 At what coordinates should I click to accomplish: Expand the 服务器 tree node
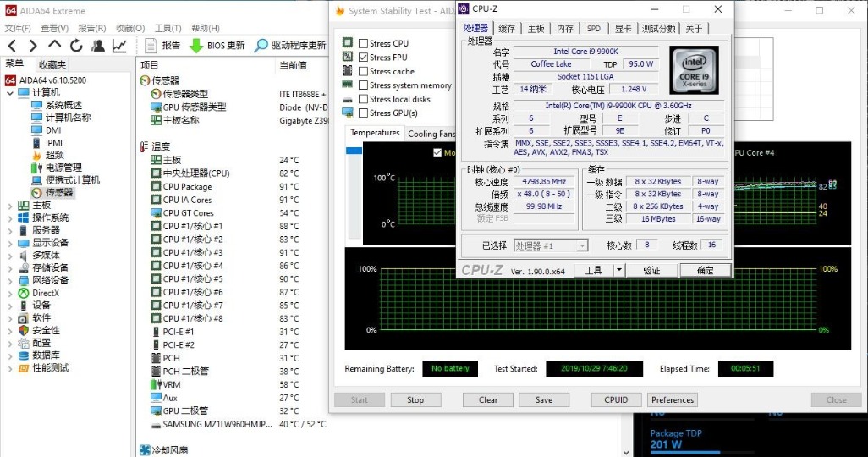click(x=10, y=230)
